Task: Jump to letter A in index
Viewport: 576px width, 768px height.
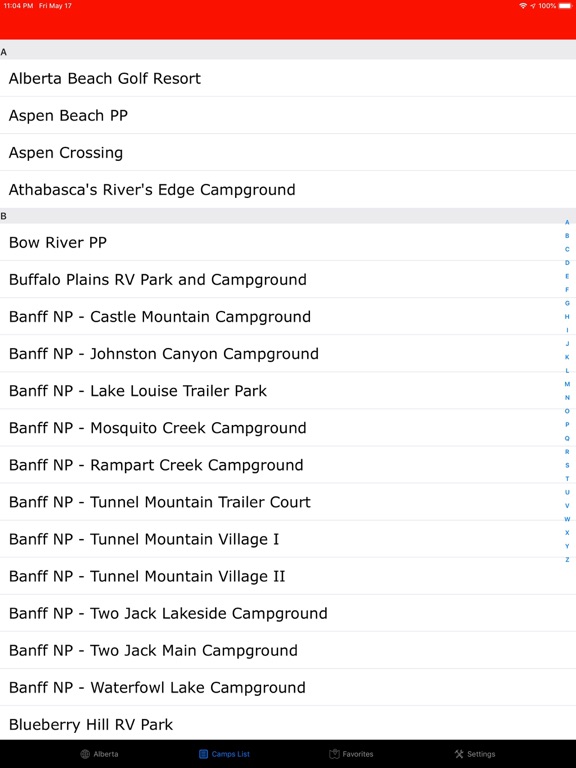Action: [567, 222]
